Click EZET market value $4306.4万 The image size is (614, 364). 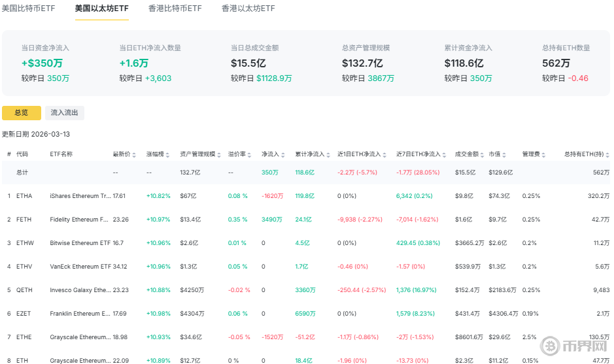click(503, 313)
